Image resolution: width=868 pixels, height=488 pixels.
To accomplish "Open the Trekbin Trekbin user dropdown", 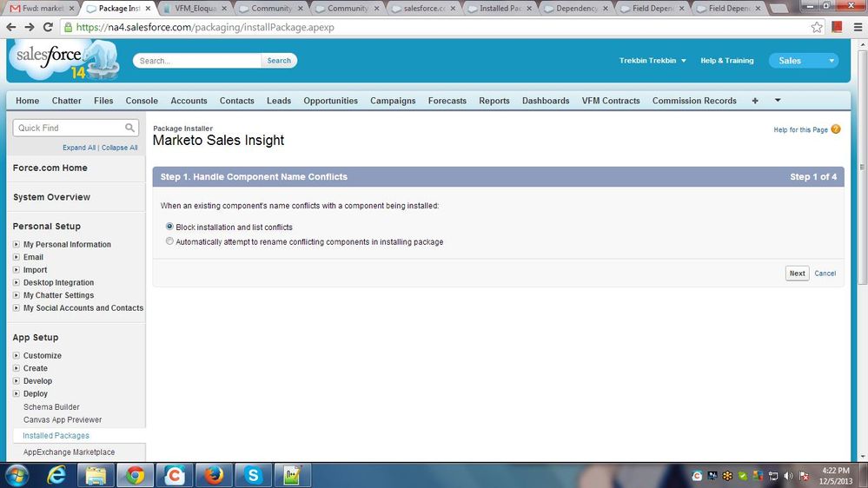I will pos(653,61).
